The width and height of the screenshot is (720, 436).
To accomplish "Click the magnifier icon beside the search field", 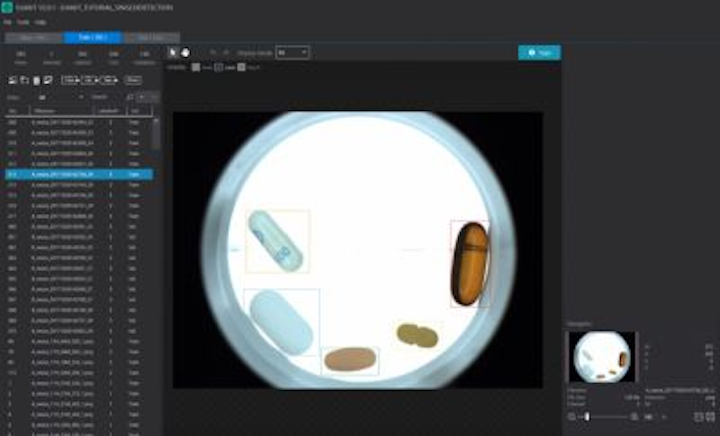I will 130,97.
